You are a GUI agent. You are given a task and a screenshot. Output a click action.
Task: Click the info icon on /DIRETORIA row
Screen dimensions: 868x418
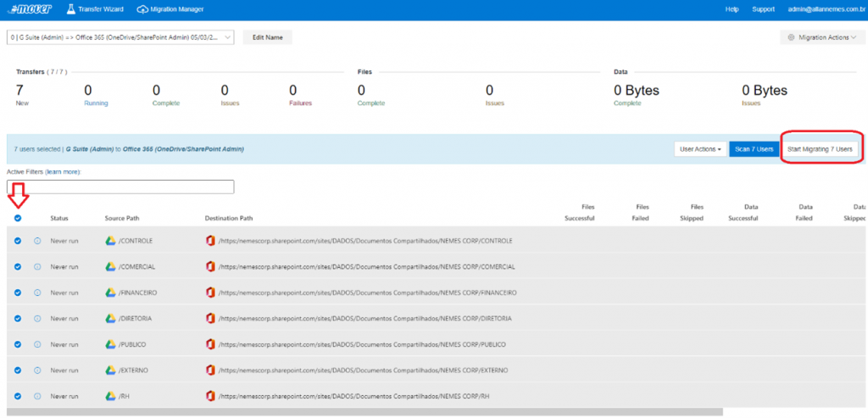coord(37,319)
